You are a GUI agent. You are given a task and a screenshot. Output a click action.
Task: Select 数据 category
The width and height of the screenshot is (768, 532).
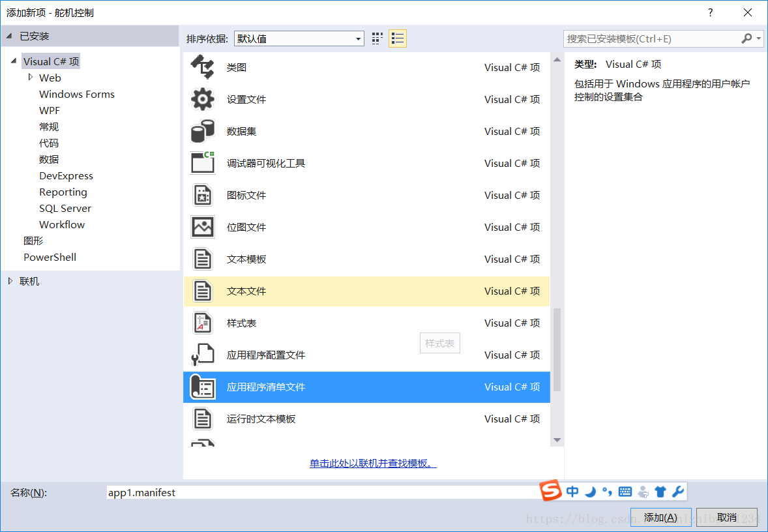49,159
